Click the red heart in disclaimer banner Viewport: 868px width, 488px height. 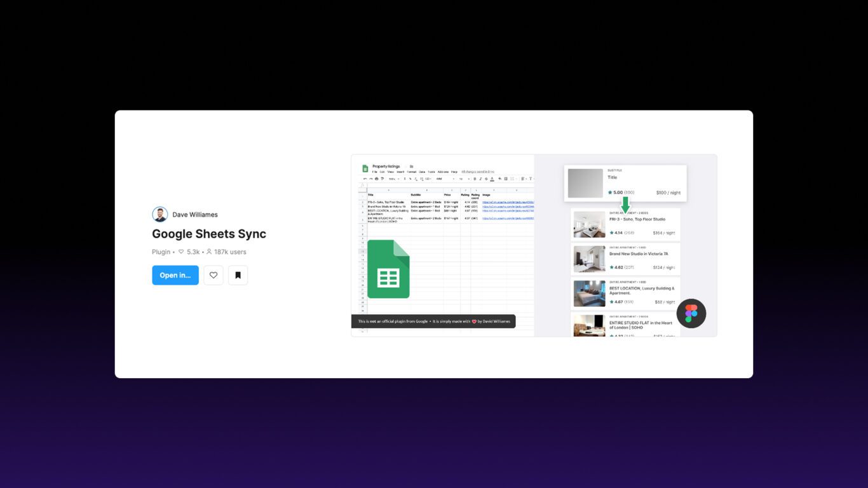point(474,322)
